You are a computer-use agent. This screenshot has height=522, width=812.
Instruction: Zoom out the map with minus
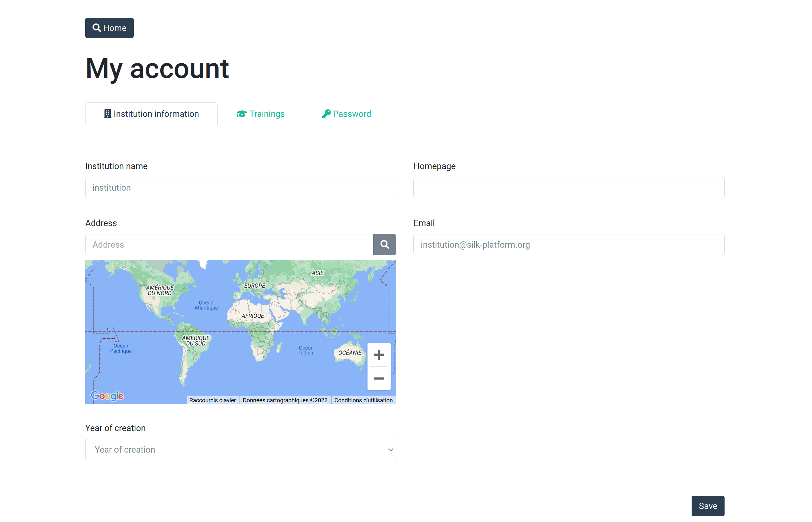(x=378, y=378)
